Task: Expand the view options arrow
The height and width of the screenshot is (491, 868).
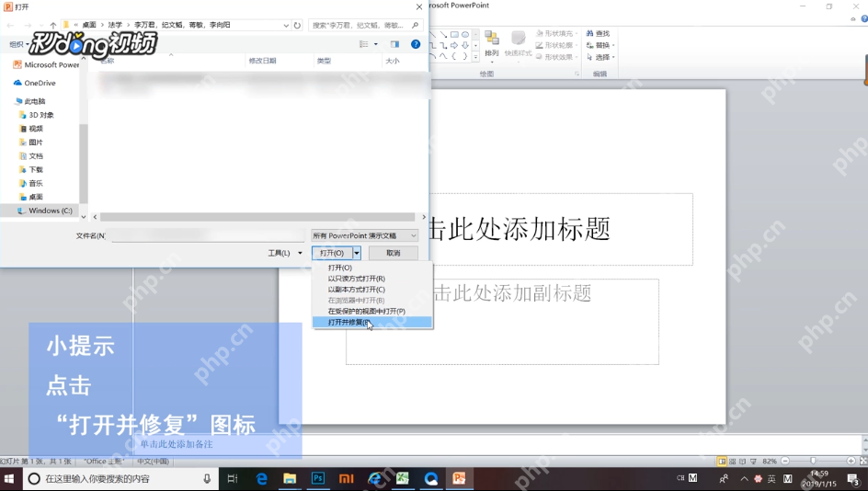Action: [x=376, y=44]
